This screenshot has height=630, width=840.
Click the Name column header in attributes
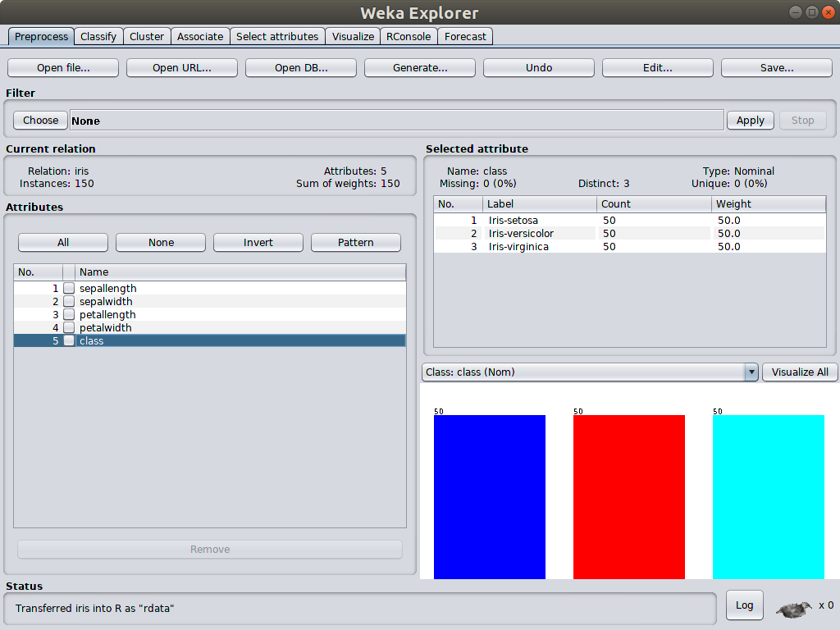240,272
